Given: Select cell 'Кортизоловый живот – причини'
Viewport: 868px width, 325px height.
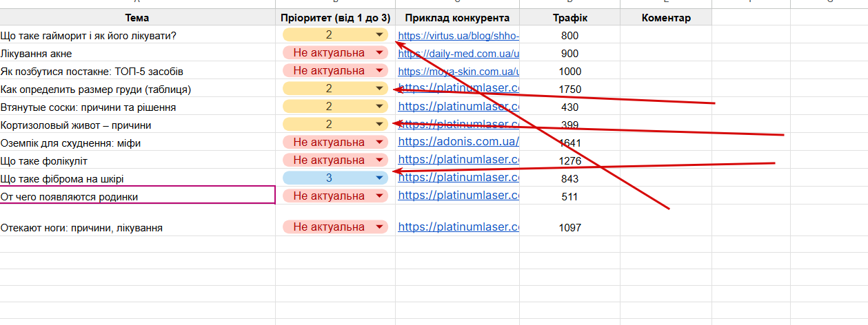Looking at the screenshot, I should (x=137, y=125).
